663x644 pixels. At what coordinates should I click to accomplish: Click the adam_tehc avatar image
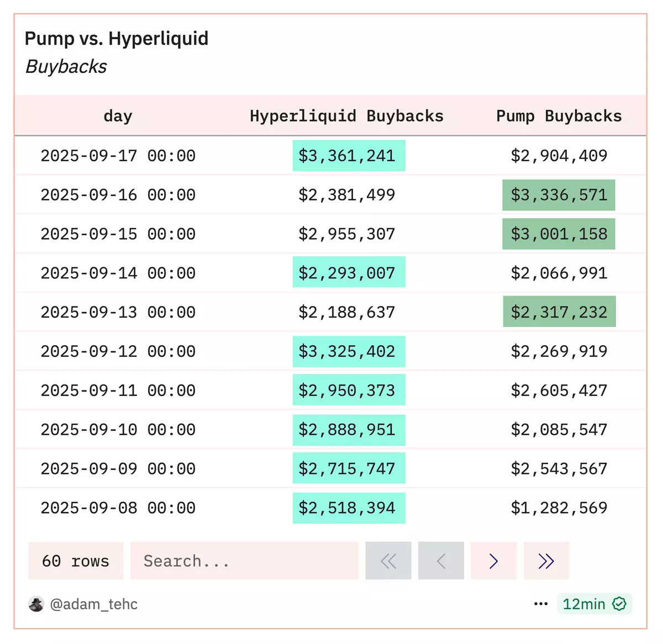[x=36, y=604]
